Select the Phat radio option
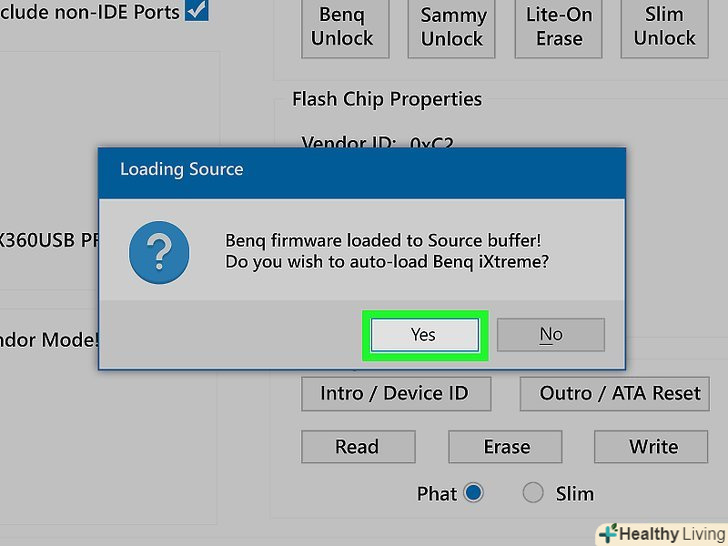The width and height of the screenshot is (728, 546). tap(473, 493)
